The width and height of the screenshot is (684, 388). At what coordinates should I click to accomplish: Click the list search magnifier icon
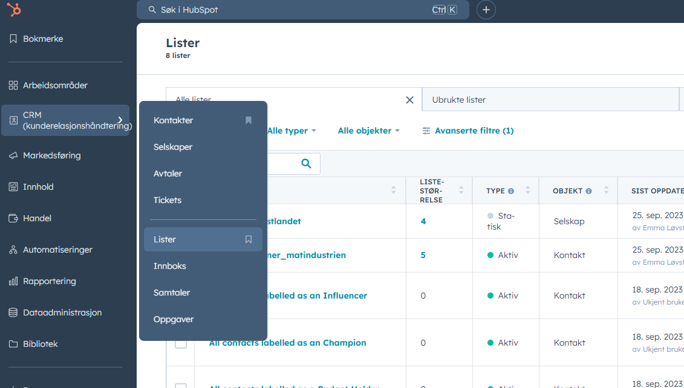tap(306, 164)
